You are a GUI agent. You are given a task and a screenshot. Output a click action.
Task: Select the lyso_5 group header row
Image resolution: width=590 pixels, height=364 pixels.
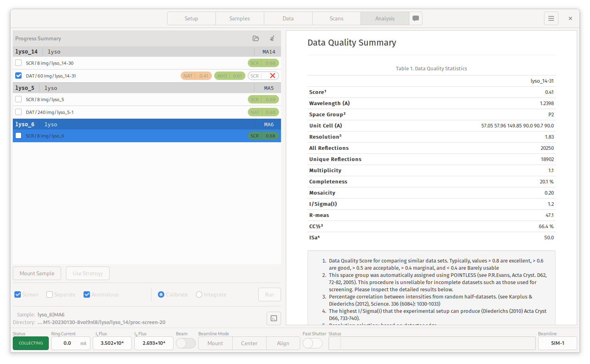[x=147, y=88]
